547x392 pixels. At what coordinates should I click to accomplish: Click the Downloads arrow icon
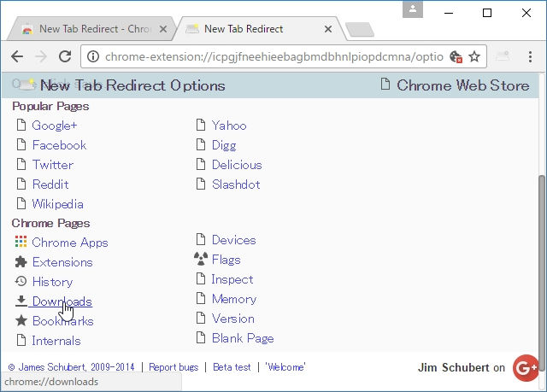(x=21, y=301)
